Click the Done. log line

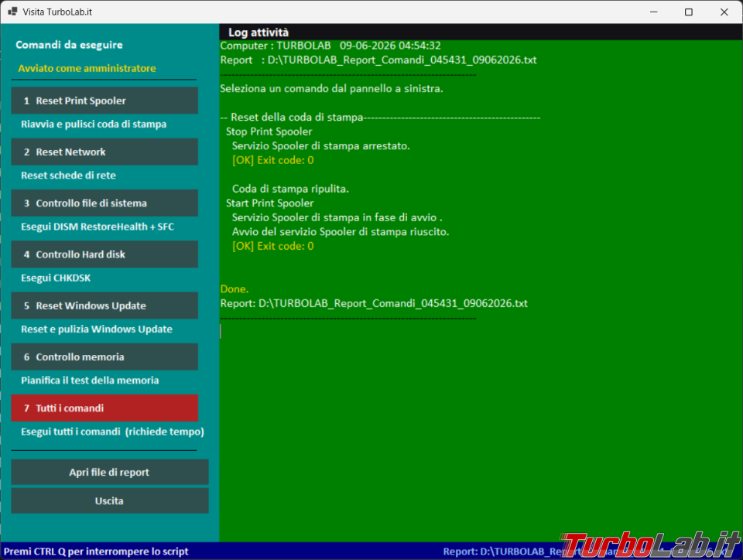click(235, 289)
